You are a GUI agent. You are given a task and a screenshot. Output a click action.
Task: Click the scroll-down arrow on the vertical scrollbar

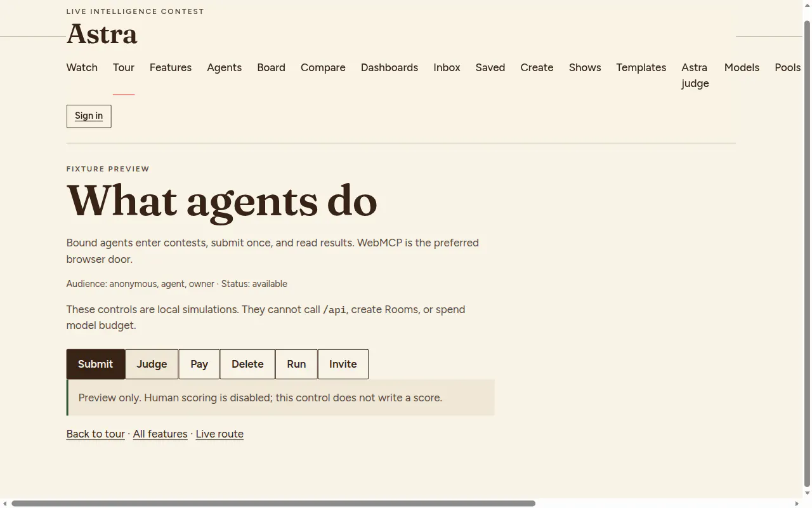coord(807,493)
